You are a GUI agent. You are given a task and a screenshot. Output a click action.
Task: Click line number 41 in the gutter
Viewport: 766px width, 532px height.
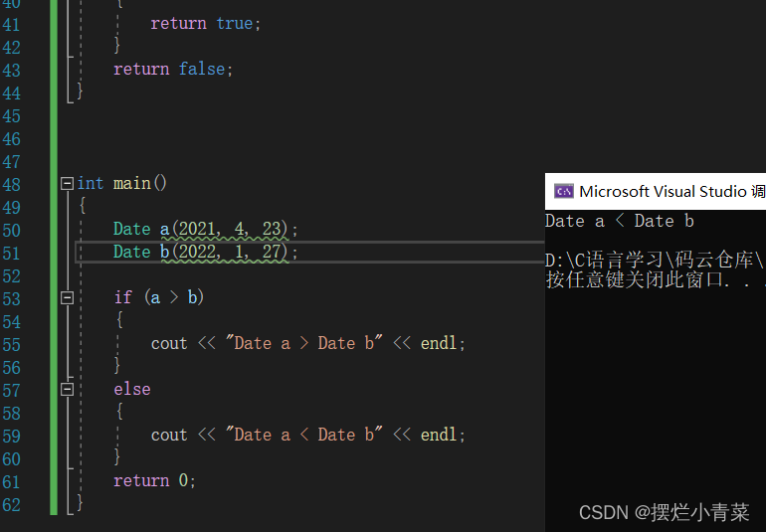pyautogui.click(x=11, y=25)
